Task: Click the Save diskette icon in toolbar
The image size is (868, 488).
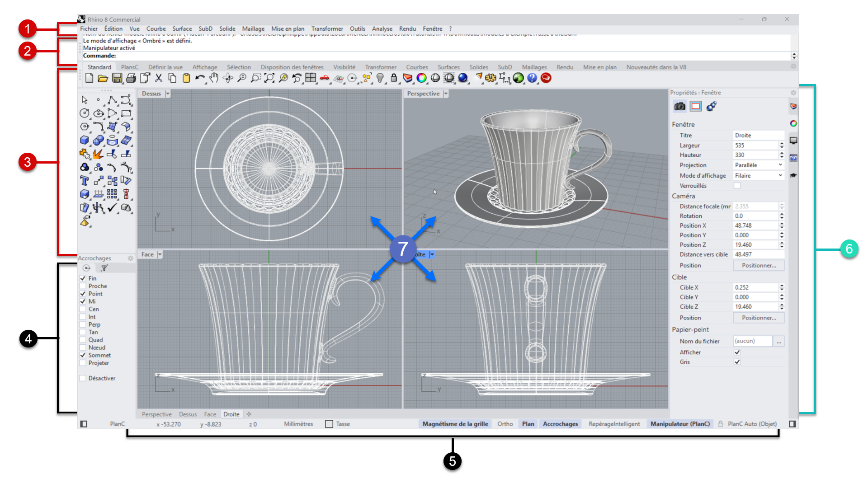Action: point(117,78)
